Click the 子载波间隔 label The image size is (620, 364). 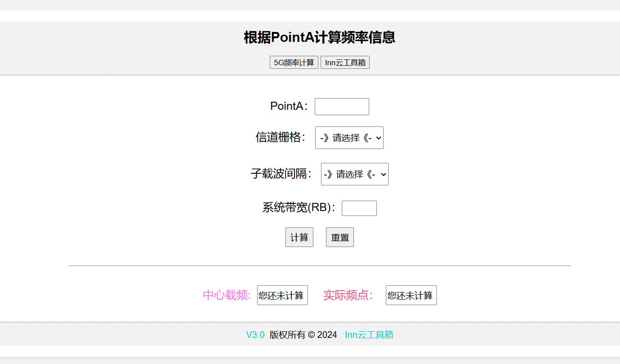[282, 174]
